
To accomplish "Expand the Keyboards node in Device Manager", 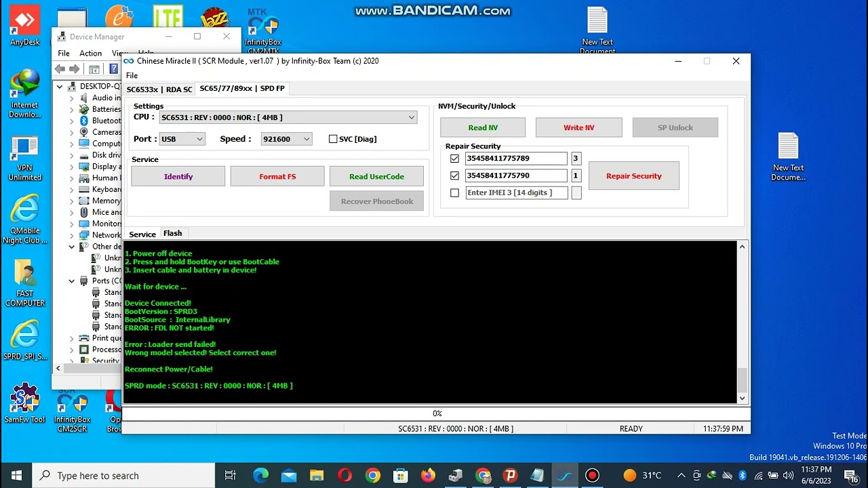I will pos(72,190).
